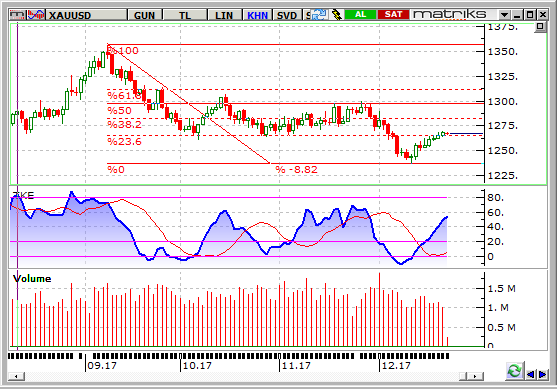
Task: Select the GUN period button
Action: pyautogui.click(x=145, y=15)
